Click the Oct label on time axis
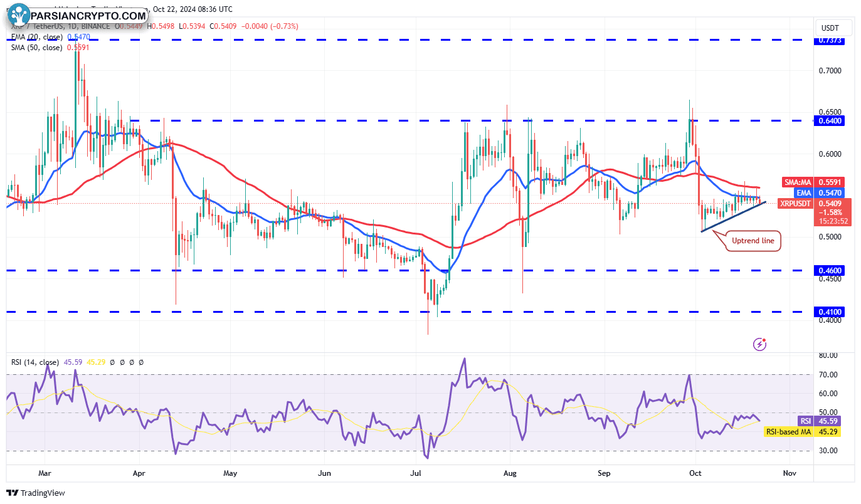861x504 pixels. (x=694, y=473)
